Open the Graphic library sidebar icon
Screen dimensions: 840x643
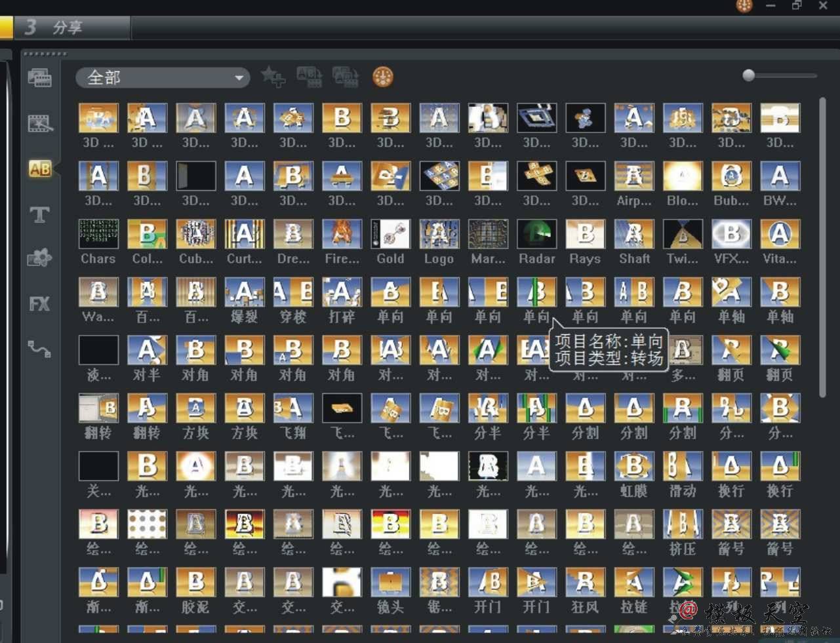pos(39,259)
